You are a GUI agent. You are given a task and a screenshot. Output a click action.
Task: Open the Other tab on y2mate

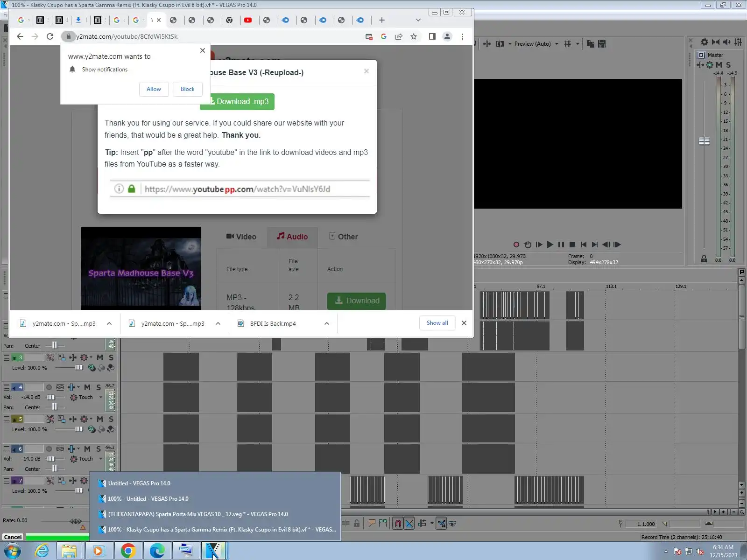[x=344, y=237]
